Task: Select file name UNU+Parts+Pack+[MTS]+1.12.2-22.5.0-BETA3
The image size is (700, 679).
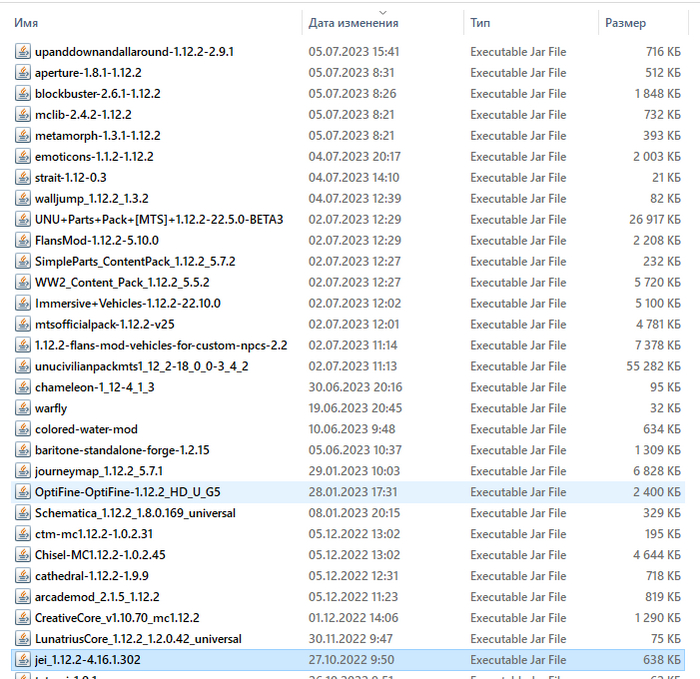Action: [x=159, y=220]
